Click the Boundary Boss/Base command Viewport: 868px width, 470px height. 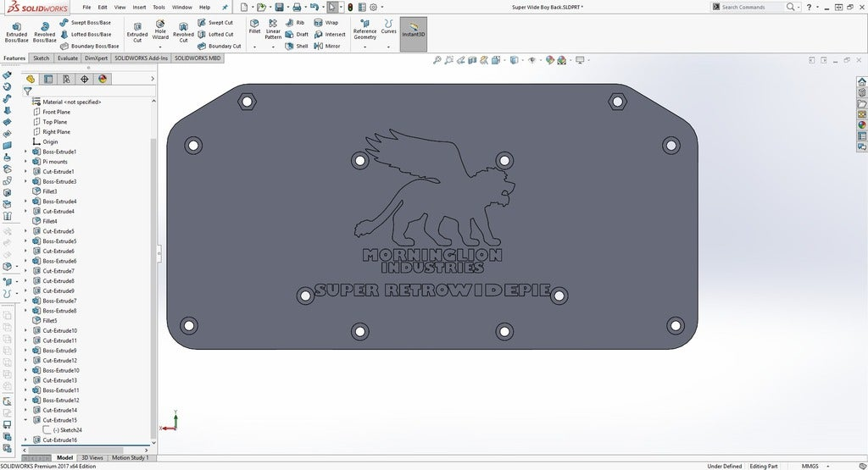click(89, 46)
